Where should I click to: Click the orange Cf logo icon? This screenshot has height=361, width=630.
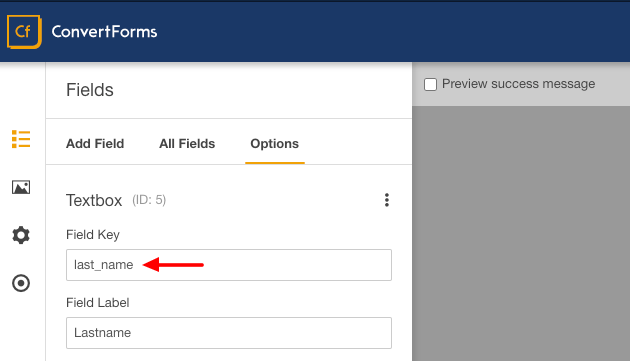(x=24, y=32)
